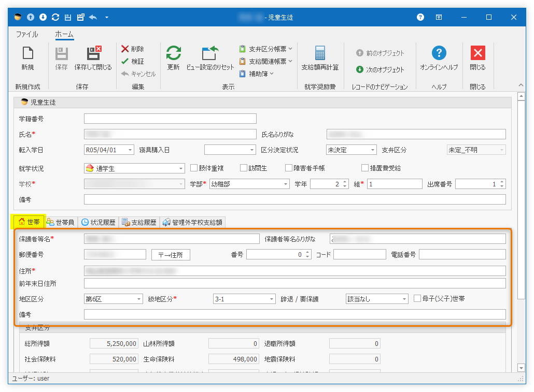Image resolution: width=534 pixels, height=392 pixels.
Task: Create a new record with 新規
Action: pyautogui.click(x=27, y=58)
